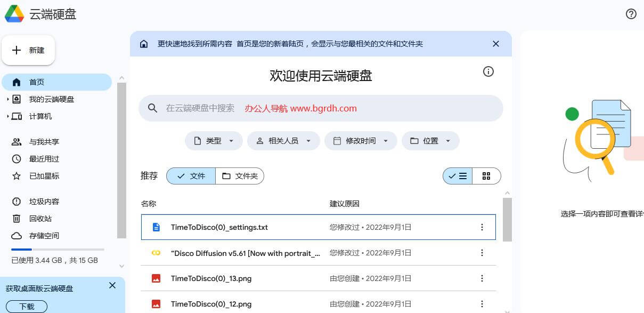Click the 下载 button for desktop Drive
644x313 pixels.
pos(26,306)
